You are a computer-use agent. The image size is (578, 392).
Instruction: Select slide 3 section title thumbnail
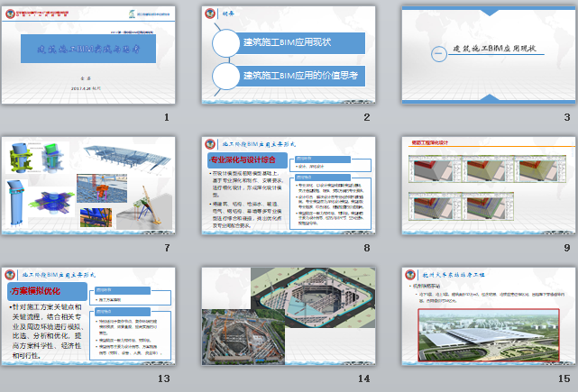click(489, 55)
